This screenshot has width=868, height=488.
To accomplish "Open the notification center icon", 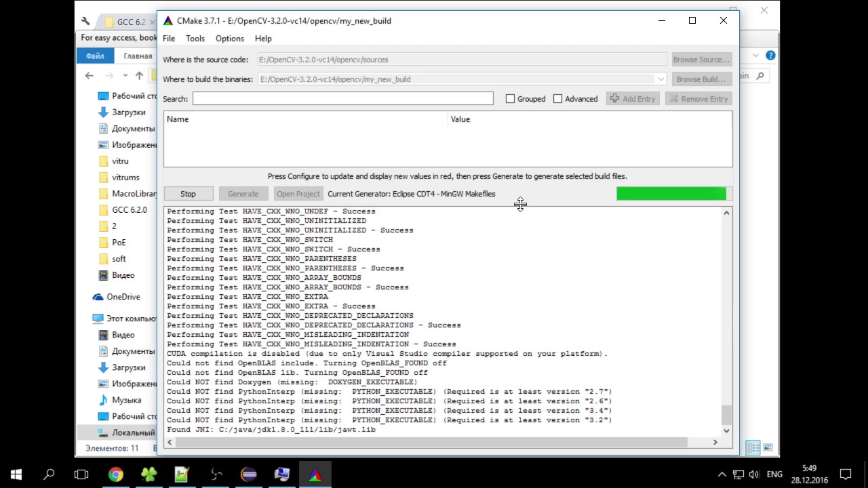I will (x=846, y=474).
